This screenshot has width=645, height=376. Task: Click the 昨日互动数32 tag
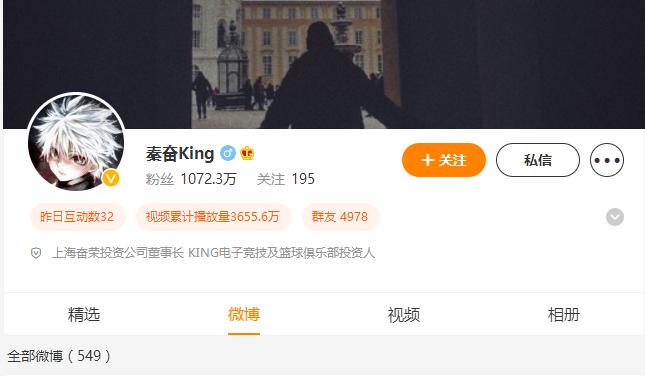click(77, 217)
